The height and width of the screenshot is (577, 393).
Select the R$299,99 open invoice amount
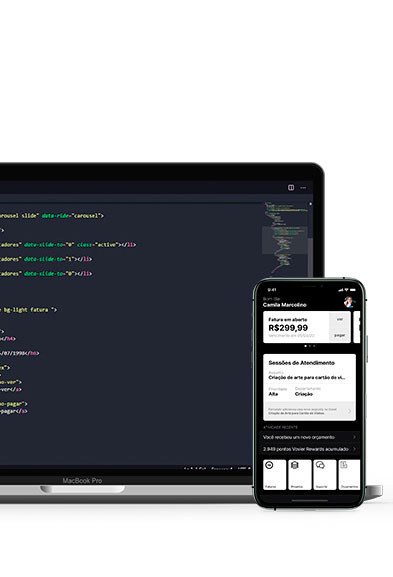(x=288, y=328)
